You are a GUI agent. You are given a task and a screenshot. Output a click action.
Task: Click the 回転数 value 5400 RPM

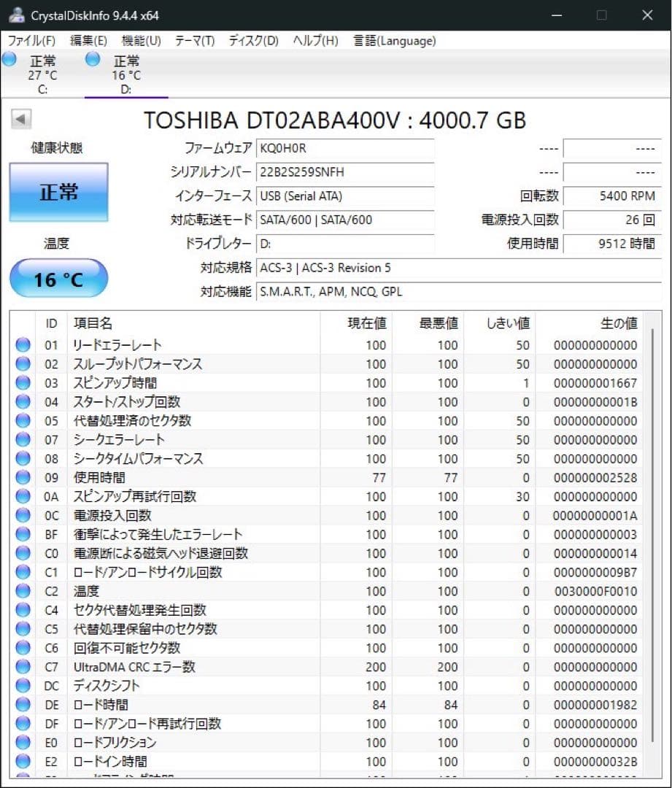point(612,196)
